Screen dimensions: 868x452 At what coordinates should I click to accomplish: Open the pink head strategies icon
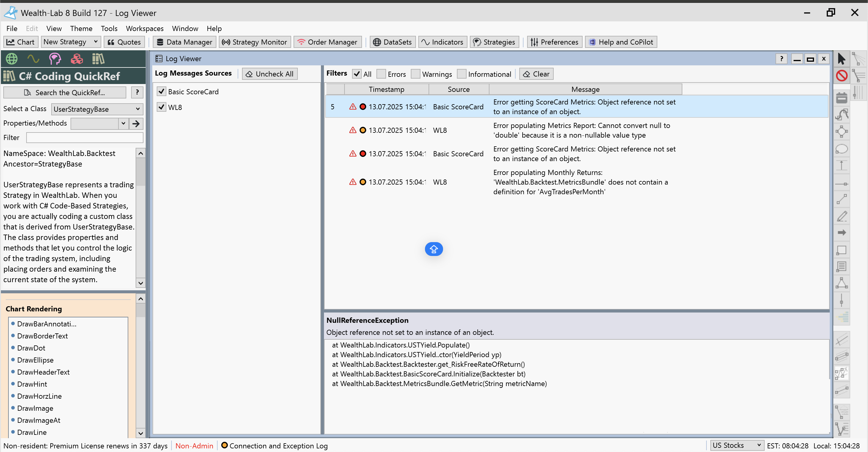pyautogui.click(x=55, y=59)
